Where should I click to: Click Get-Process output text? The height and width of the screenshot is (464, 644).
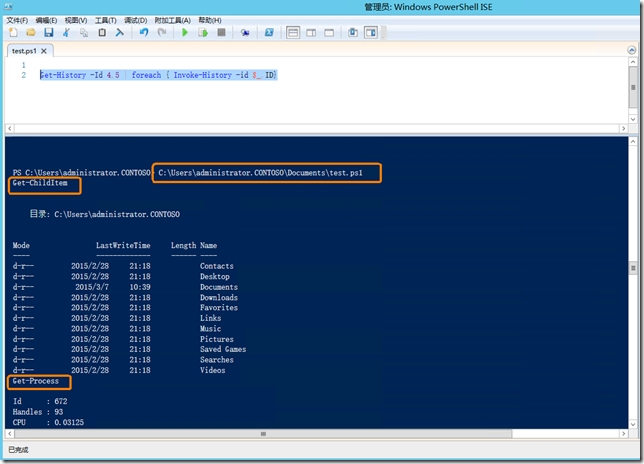pyautogui.click(x=36, y=381)
